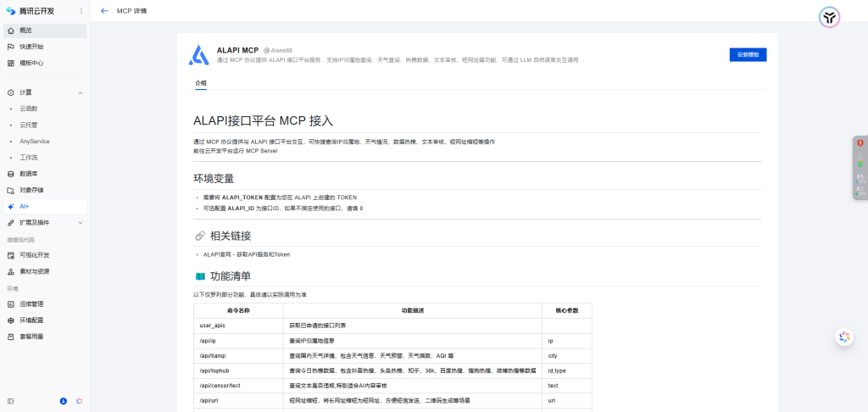
Task: Click the user_apis table cell
Action: click(x=238, y=326)
